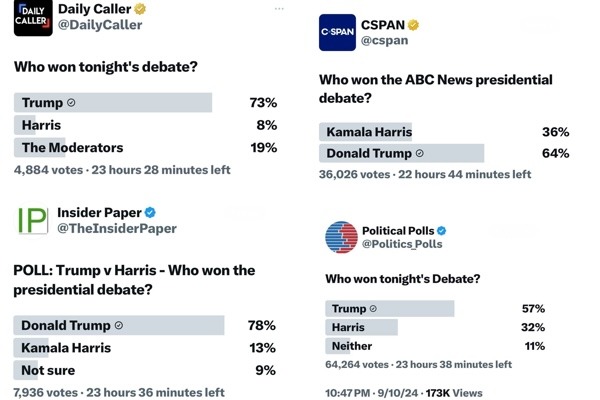This screenshot has width=600, height=400.
Task: Click Political Polls' blue verified badge
Action: [441, 231]
